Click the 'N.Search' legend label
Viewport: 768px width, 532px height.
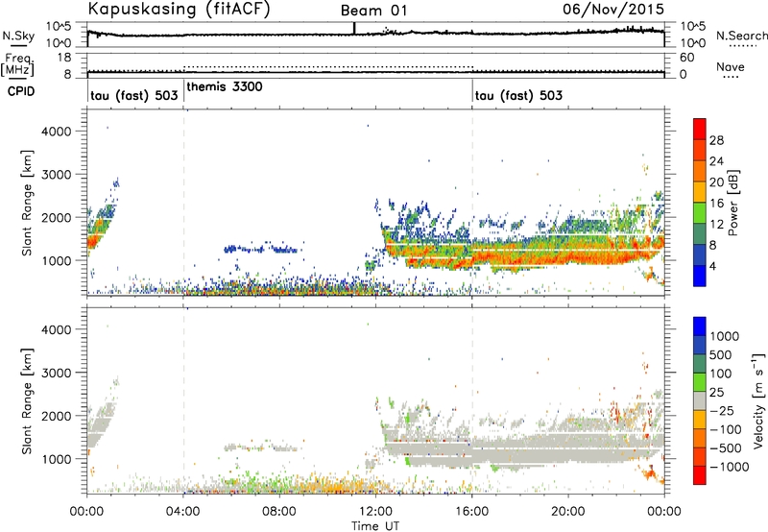(x=741, y=36)
